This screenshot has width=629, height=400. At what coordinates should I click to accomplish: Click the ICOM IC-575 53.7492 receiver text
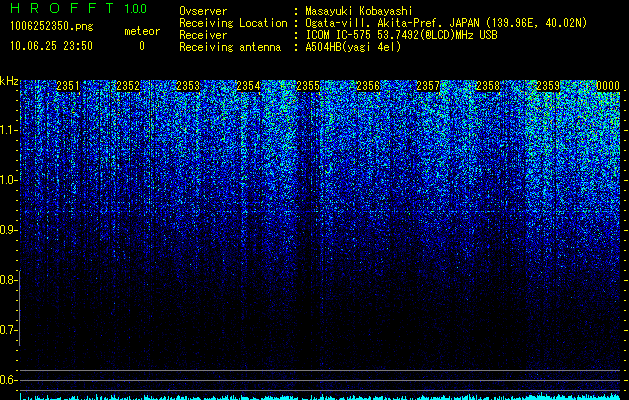pos(402,35)
